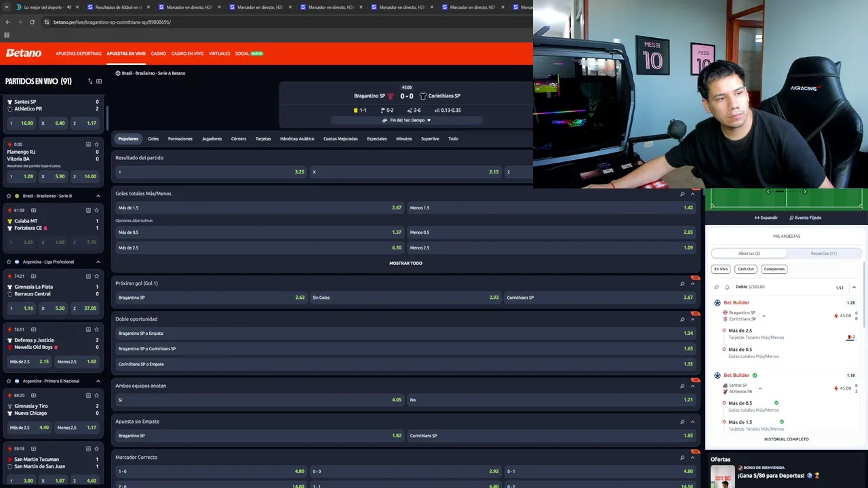Image resolution: width=868 pixels, height=488 pixels.
Task: Open the Casino en Vivo section
Action: 187,54
